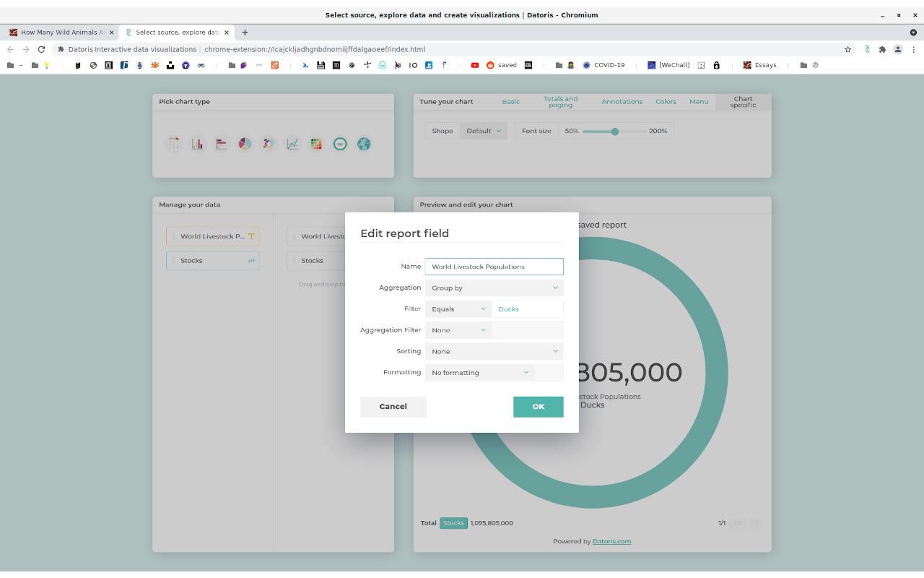Click the Datoris extension icon in toolbar

click(867, 49)
